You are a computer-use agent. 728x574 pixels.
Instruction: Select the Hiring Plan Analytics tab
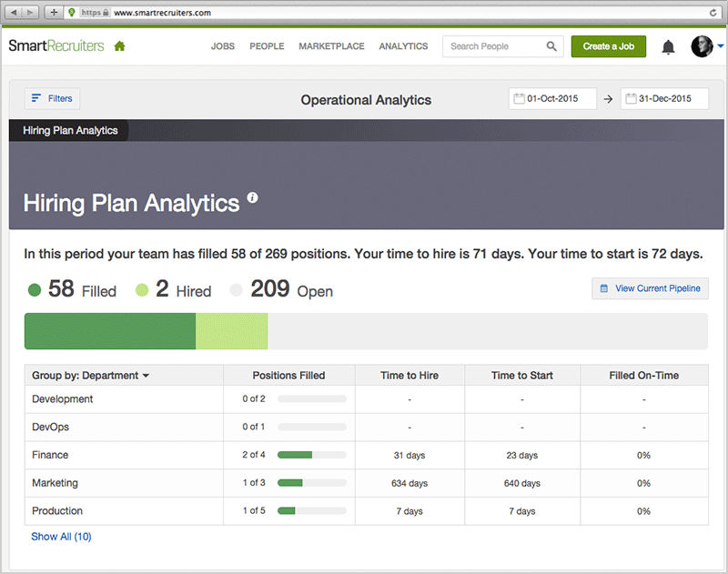pos(70,130)
